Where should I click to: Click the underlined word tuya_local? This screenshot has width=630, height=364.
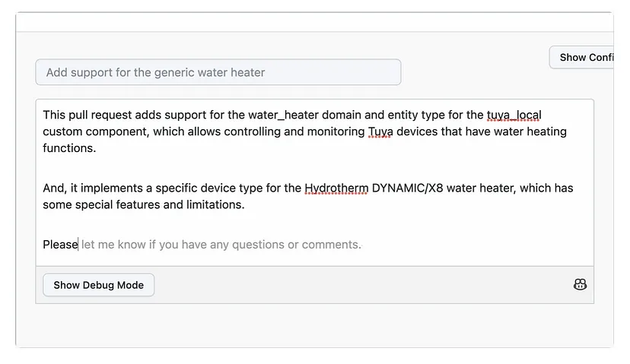pyautogui.click(x=514, y=116)
